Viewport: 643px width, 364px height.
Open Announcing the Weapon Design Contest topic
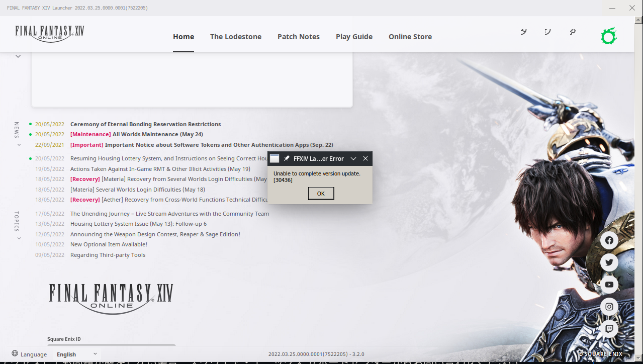[155, 234]
